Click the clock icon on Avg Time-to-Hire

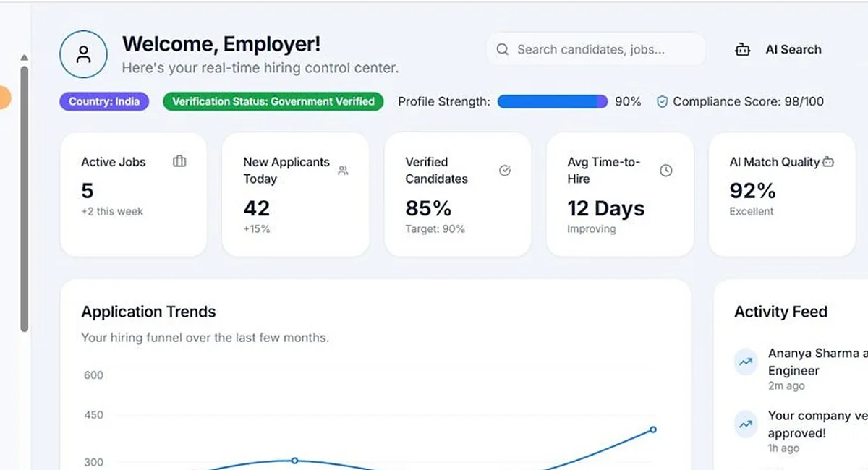point(666,171)
